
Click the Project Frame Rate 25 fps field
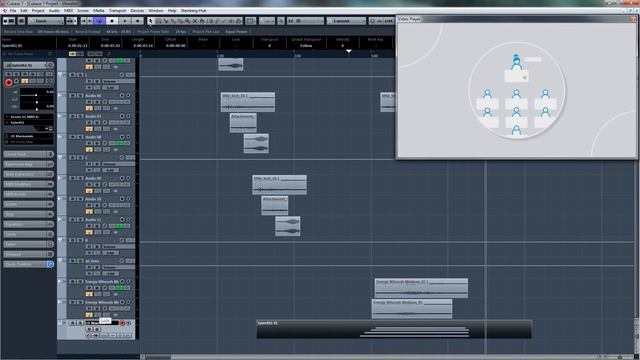181,31
